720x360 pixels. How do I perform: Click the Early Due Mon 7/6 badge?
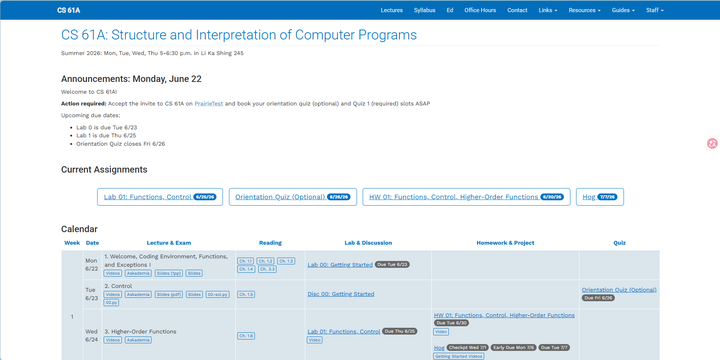(x=513, y=348)
